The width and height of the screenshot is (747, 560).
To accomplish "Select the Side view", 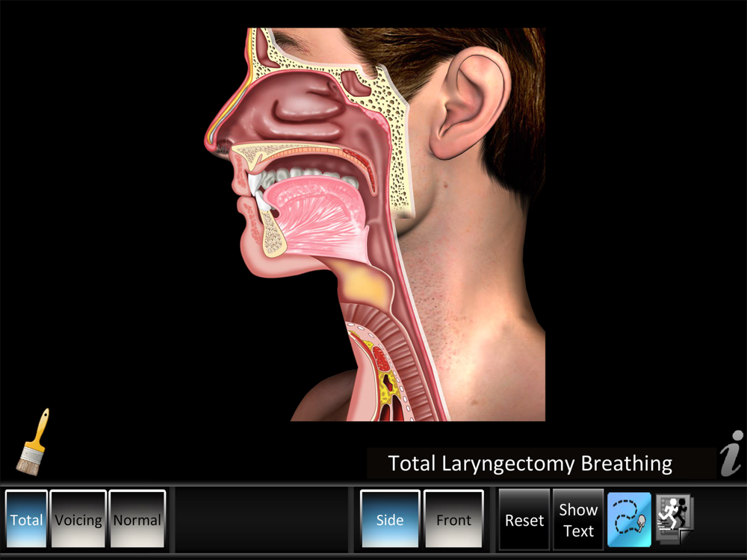I will click(x=390, y=519).
